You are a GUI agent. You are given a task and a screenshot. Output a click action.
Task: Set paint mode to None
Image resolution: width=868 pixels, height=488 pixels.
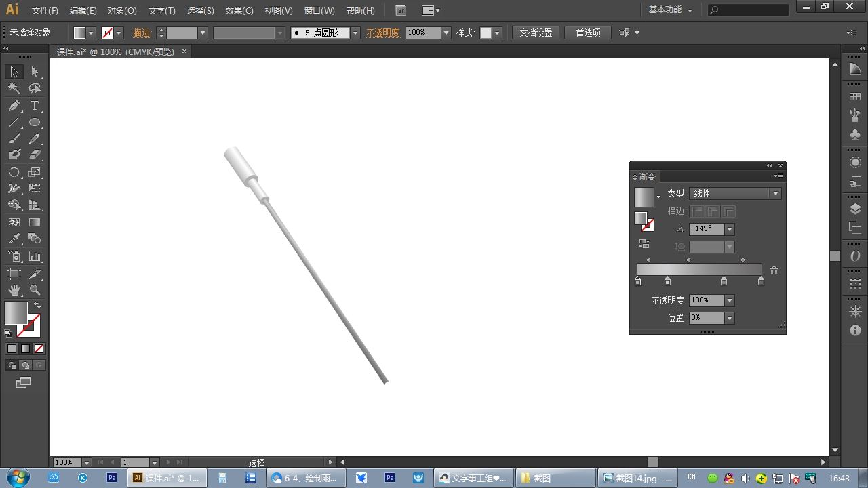(39, 349)
